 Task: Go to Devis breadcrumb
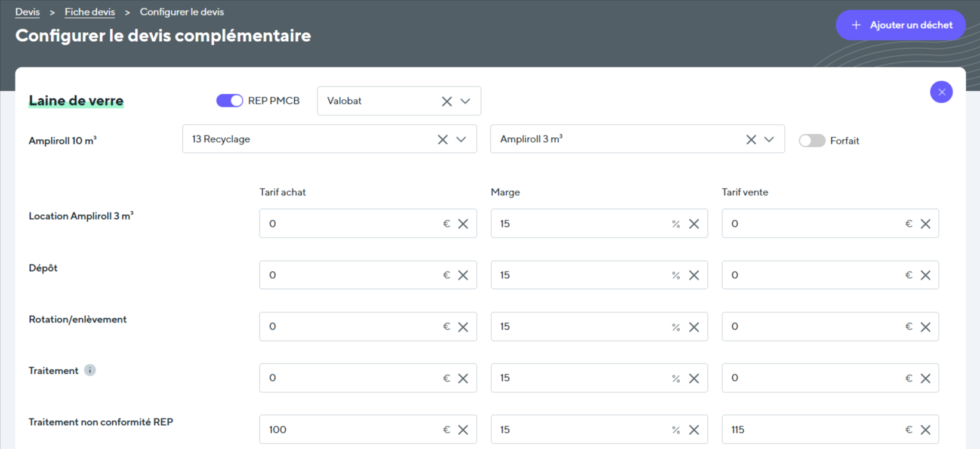27,12
